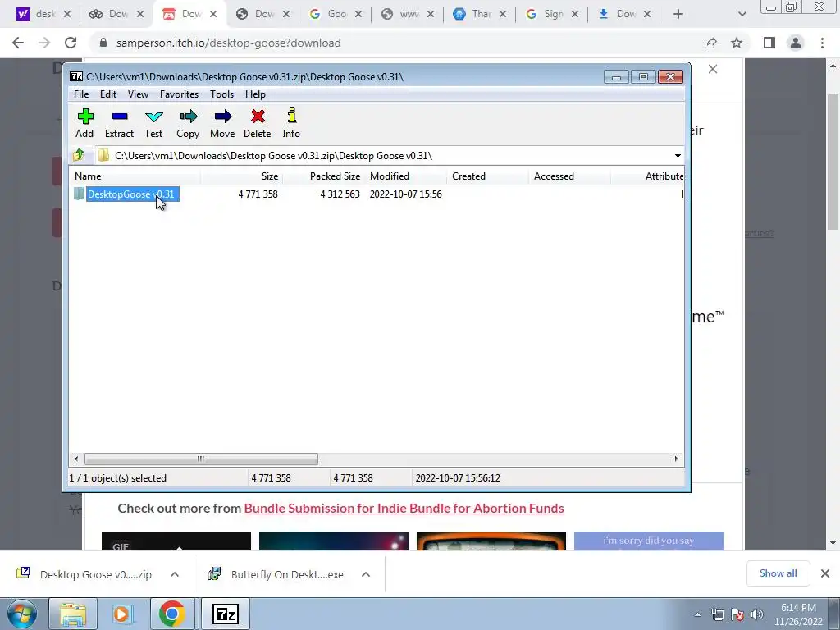This screenshot has width=840, height=630.
Task: Click the browser address bar URL
Action: click(x=228, y=43)
